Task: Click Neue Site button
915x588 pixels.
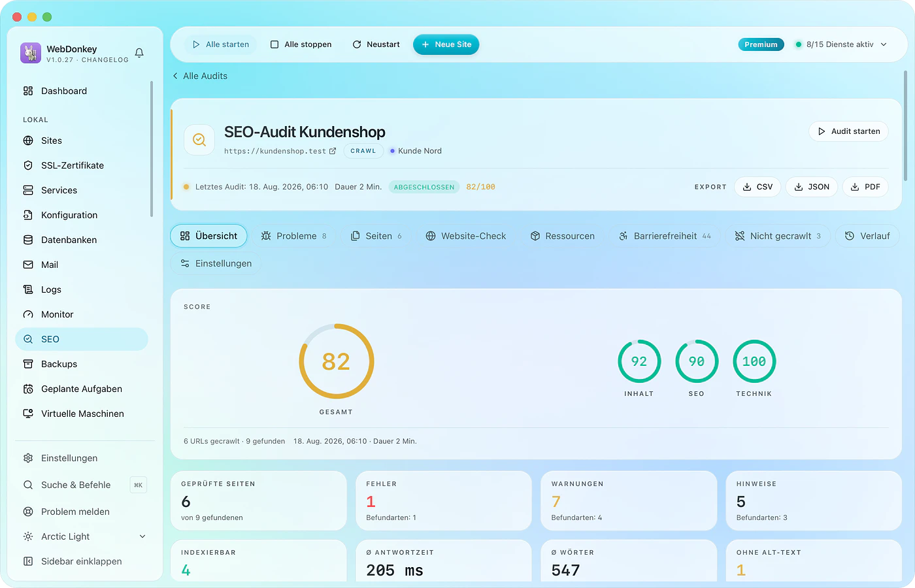Action: (x=446, y=44)
